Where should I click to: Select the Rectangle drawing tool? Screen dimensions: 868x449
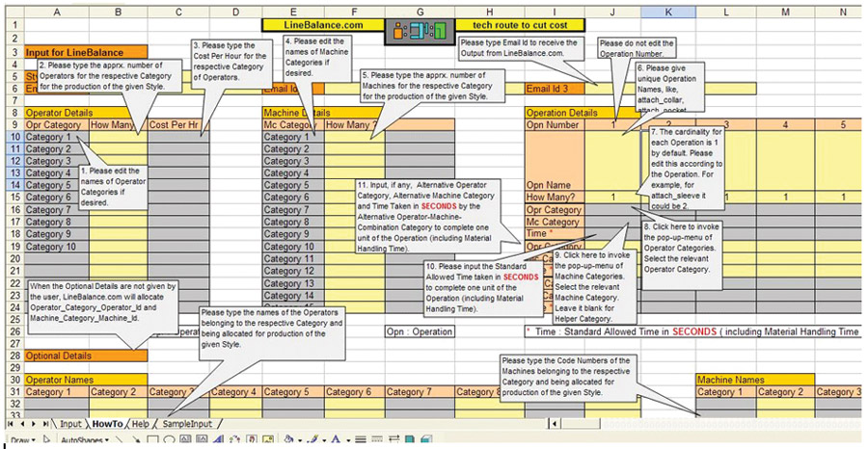click(152, 439)
